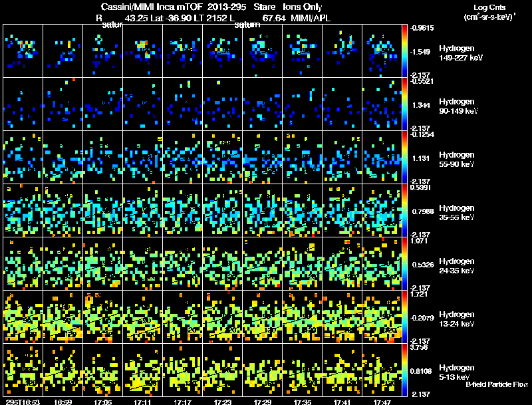
Task: Open the 5-13 keV image panel at 17:11
Action: pyautogui.click(x=142, y=370)
